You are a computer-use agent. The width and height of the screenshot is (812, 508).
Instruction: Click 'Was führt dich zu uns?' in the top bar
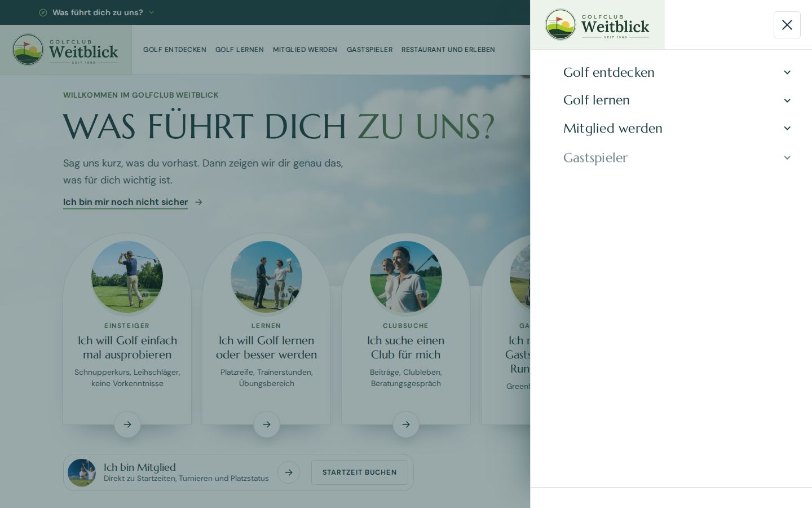tap(98, 12)
